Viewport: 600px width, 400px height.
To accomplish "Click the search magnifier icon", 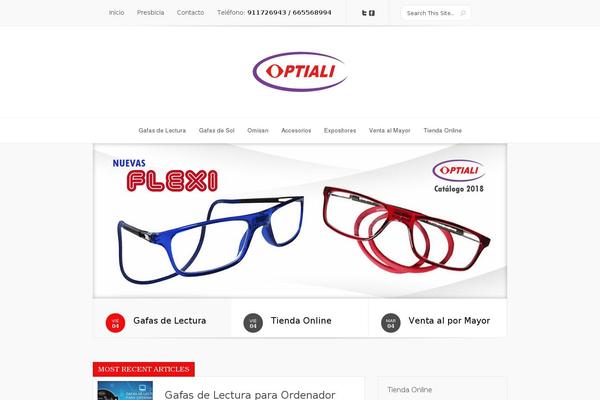I will coord(463,13).
